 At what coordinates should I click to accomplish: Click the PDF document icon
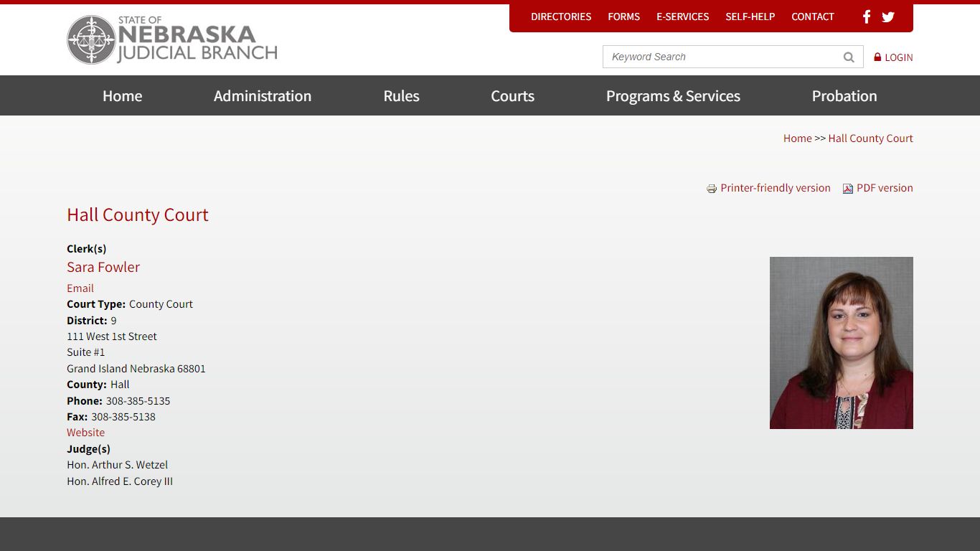point(847,189)
